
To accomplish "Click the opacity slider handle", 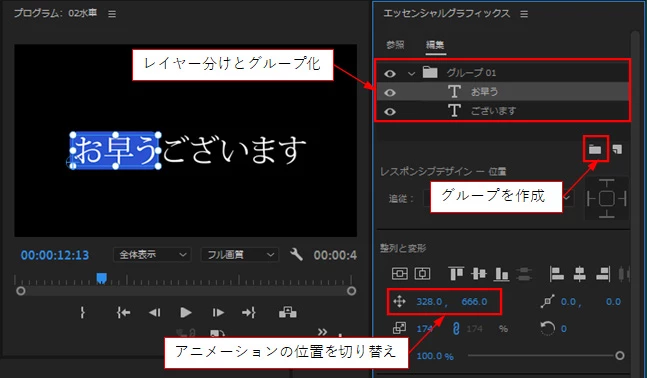I will [619, 355].
